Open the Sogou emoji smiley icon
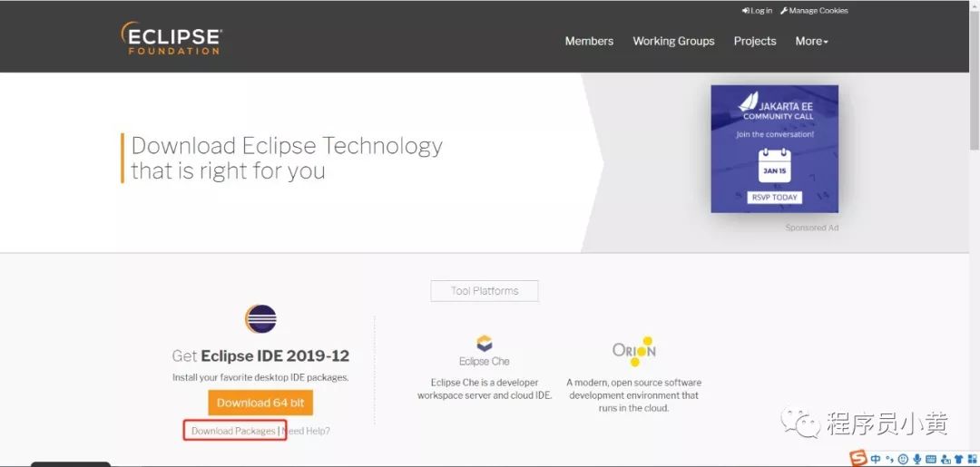 point(903,459)
